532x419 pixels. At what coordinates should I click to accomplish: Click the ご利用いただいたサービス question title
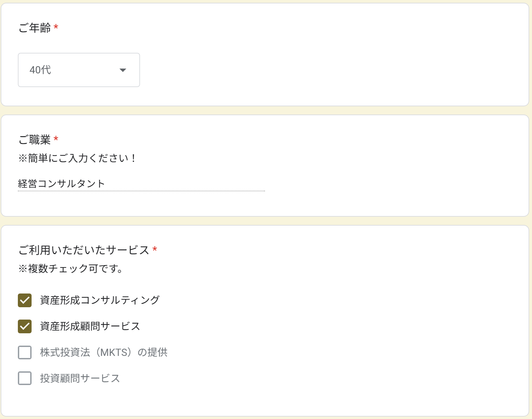tap(84, 250)
